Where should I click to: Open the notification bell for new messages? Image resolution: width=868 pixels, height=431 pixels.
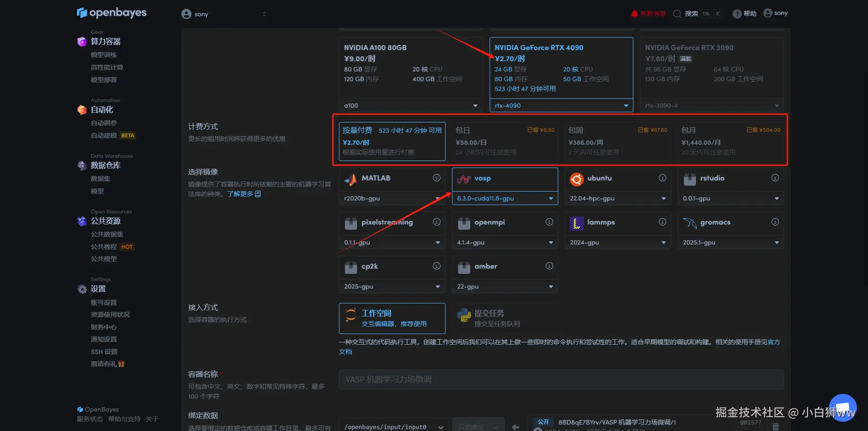point(634,14)
